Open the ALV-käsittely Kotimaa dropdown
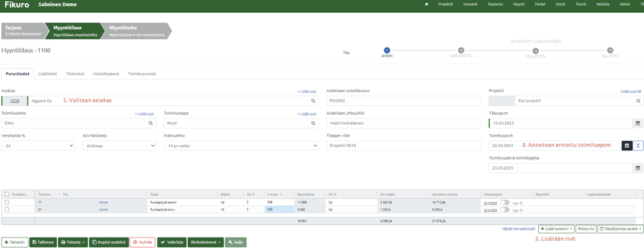The width and height of the screenshot is (644, 249). click(119, 145)
